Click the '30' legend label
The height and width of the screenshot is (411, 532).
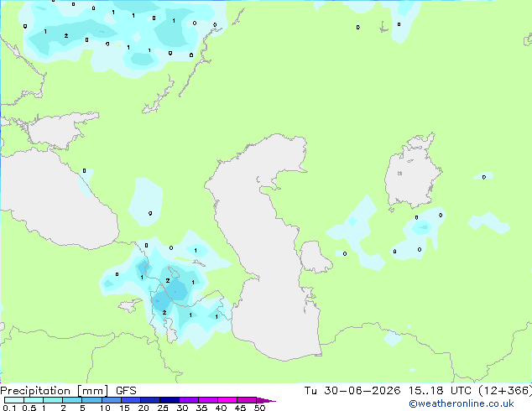click(x=182, y=408)
